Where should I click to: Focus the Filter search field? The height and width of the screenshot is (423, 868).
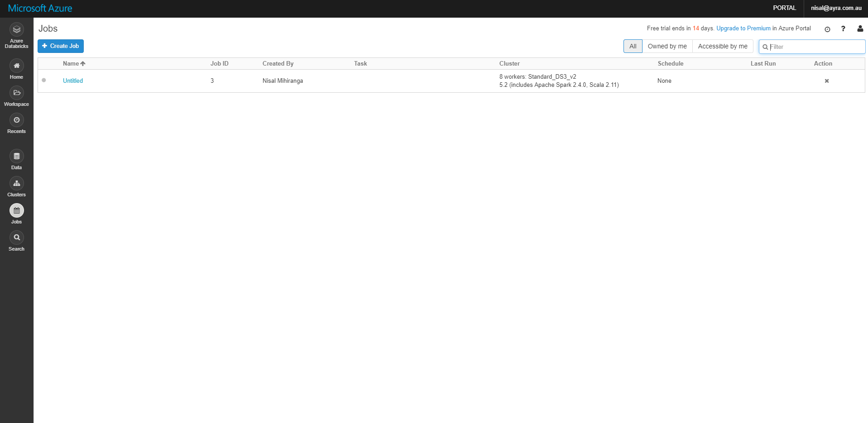(x=812, y=47)
